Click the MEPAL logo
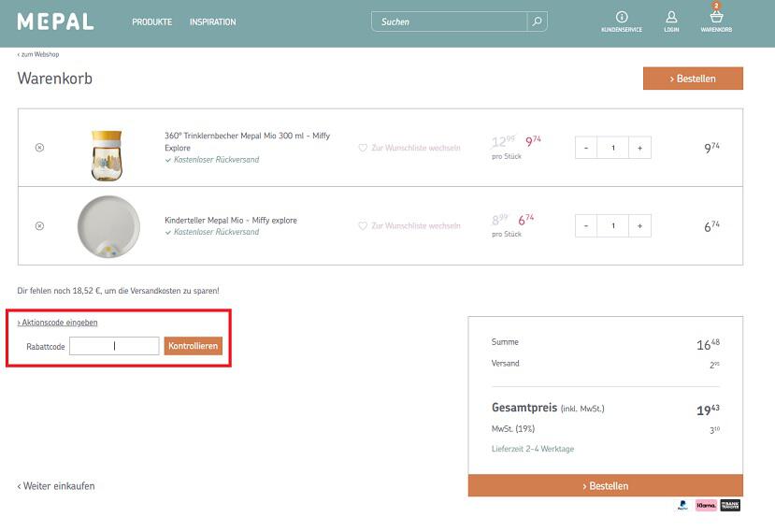Viewport: 775px width, 532px height. pos(55,22)
